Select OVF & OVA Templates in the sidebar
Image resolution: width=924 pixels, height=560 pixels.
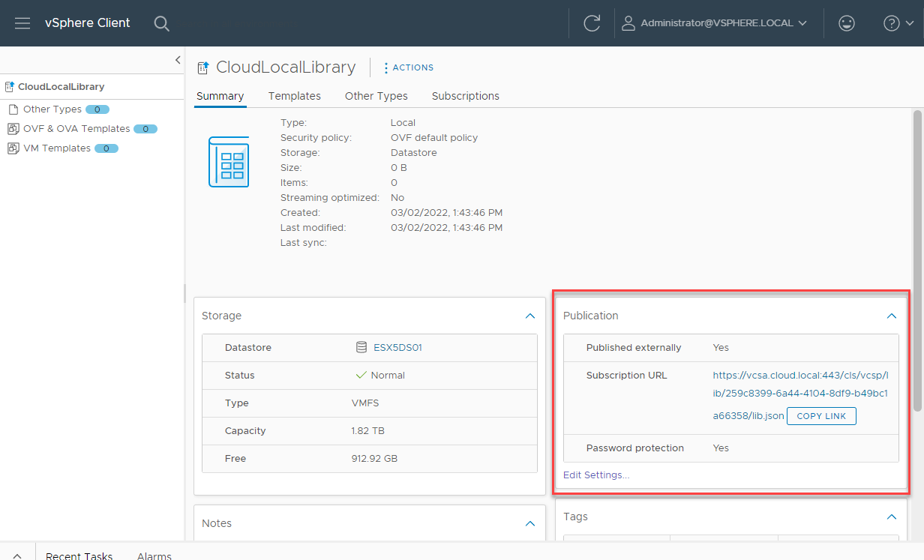(x=76, y=129)
